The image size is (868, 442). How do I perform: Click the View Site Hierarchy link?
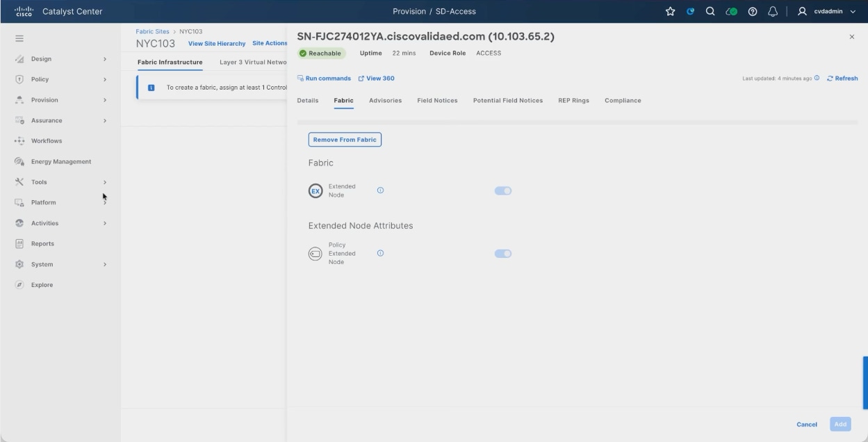pyautogui.click(x=217, y=44)
